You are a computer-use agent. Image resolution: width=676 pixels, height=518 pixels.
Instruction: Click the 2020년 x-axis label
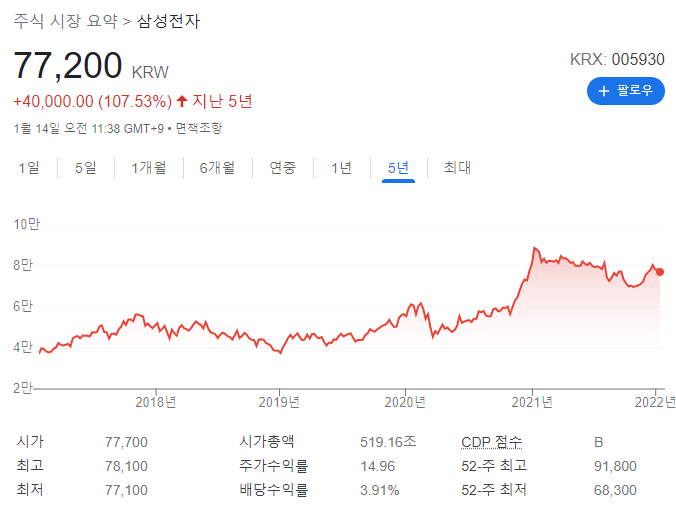pos(405,402)
